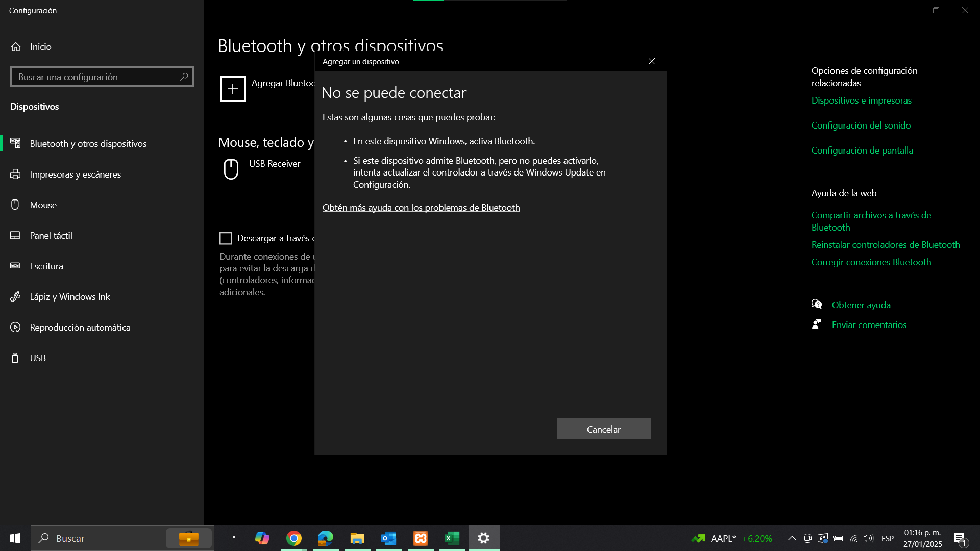Click the Obtener ayuda chat icon
980x551 pixels.
pyautogui.click(x=817, y=305)
